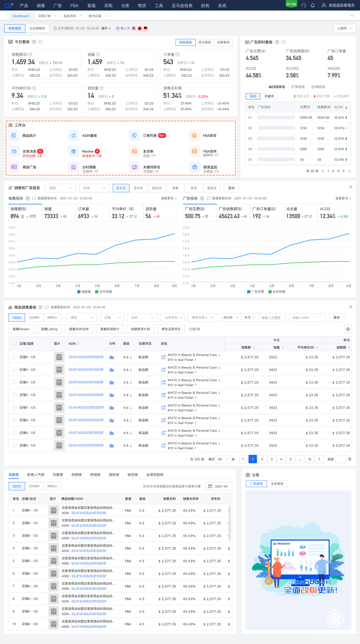The image size is (360, 644).
Task: Go to page 2 in product pagination
Action: (x=262, y=459)
